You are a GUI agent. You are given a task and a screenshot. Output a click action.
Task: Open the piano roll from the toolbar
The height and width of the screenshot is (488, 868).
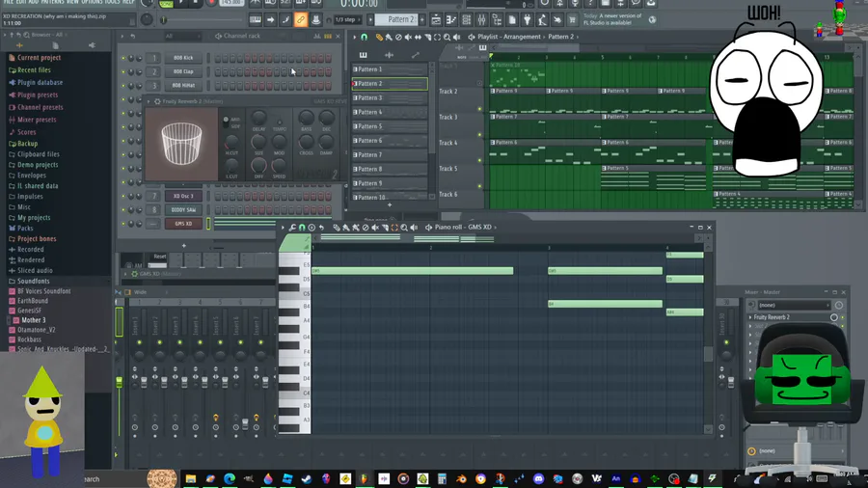click(x=451, y=20)
